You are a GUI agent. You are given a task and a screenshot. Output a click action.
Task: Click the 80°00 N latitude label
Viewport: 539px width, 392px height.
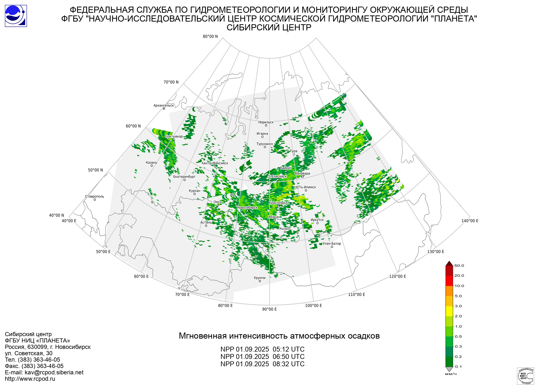[x=210, y=37]
